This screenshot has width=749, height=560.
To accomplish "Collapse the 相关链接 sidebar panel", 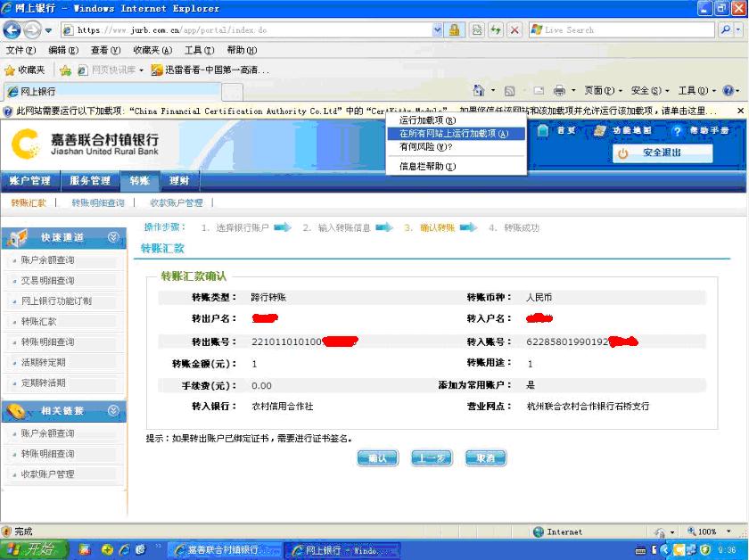I will [x=113, y=411].
